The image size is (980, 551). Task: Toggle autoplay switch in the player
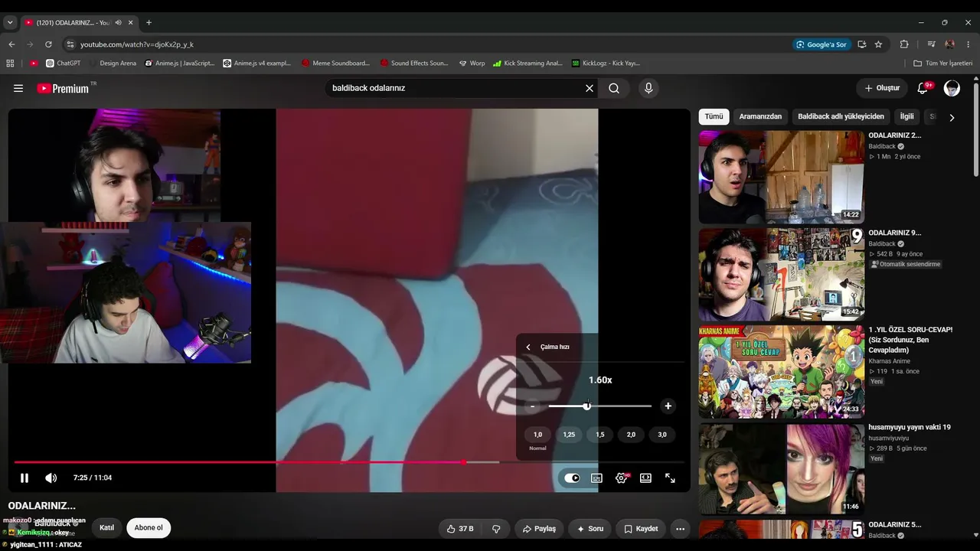[x=572, y=478]
